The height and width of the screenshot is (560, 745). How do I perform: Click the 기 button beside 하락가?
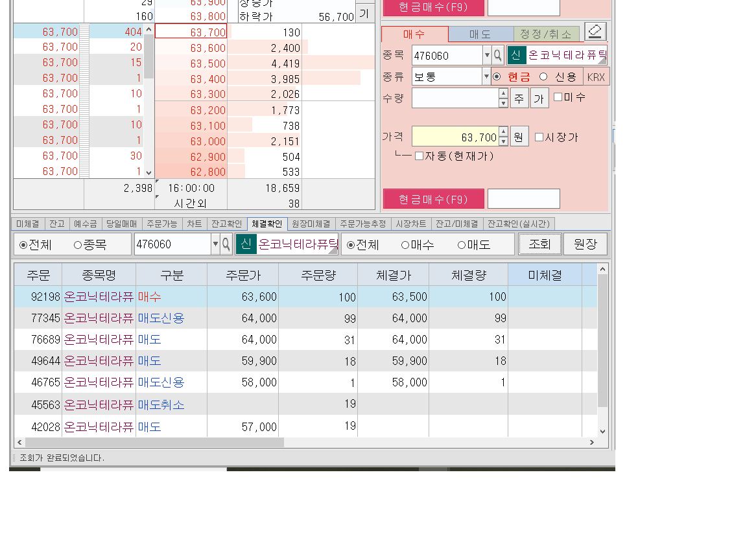click(364, 14)
